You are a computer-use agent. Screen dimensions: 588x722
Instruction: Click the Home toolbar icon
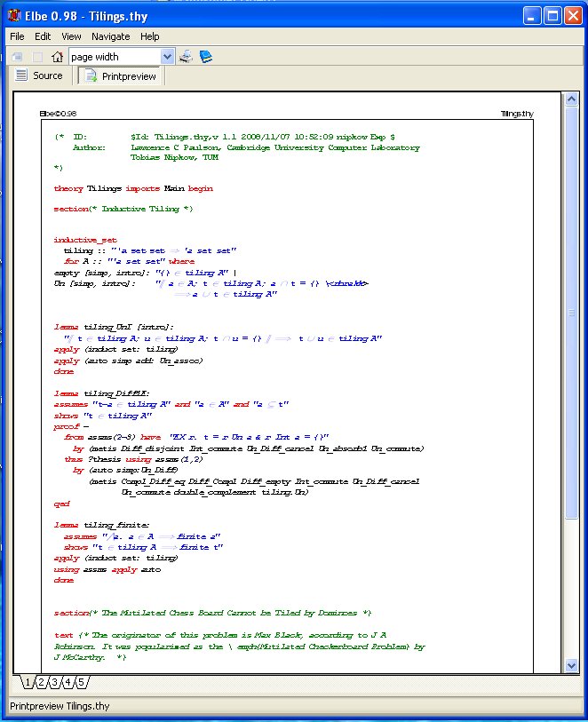point(57,57)
